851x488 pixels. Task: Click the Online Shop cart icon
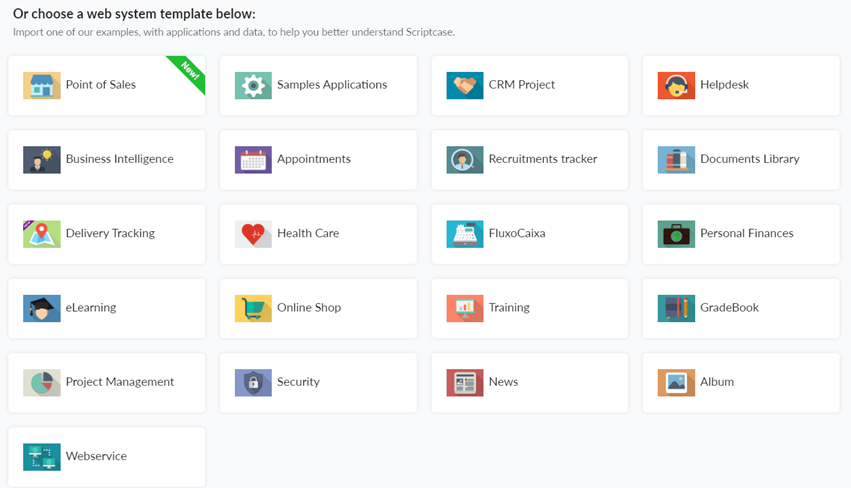253,308
